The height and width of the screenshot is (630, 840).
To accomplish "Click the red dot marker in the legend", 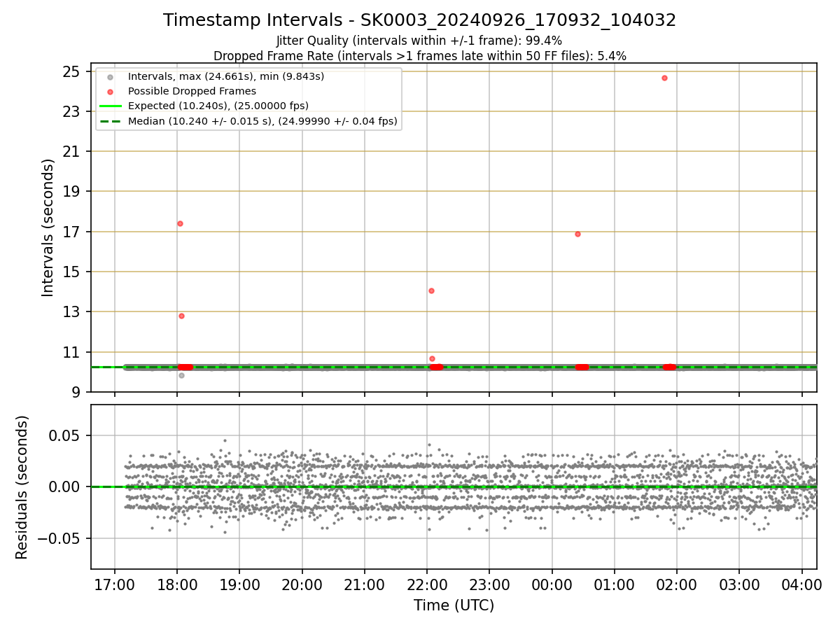I will 110,91.
